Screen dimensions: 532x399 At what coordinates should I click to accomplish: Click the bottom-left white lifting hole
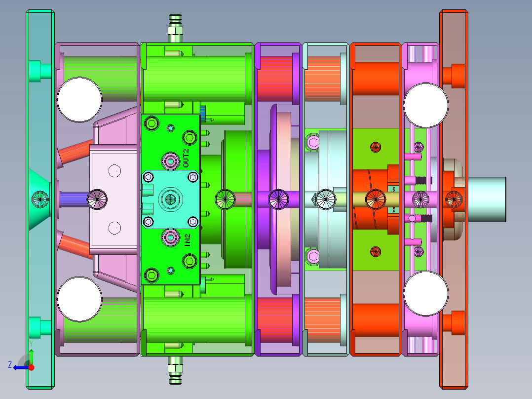click(80, 299)
